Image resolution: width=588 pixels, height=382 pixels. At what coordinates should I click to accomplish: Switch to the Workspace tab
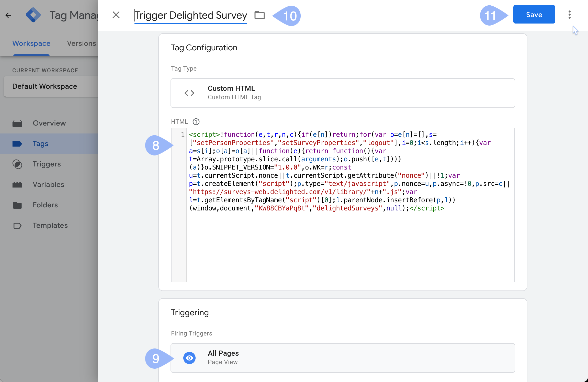31,43
